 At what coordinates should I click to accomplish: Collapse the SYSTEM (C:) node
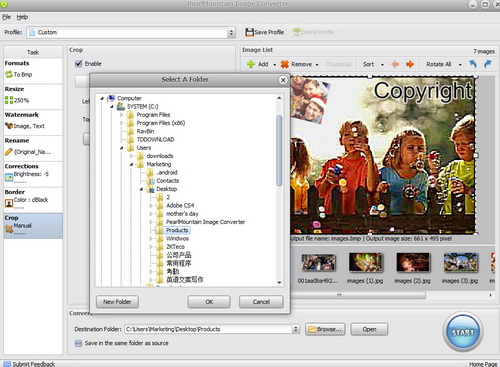click(x=112, y=107)
